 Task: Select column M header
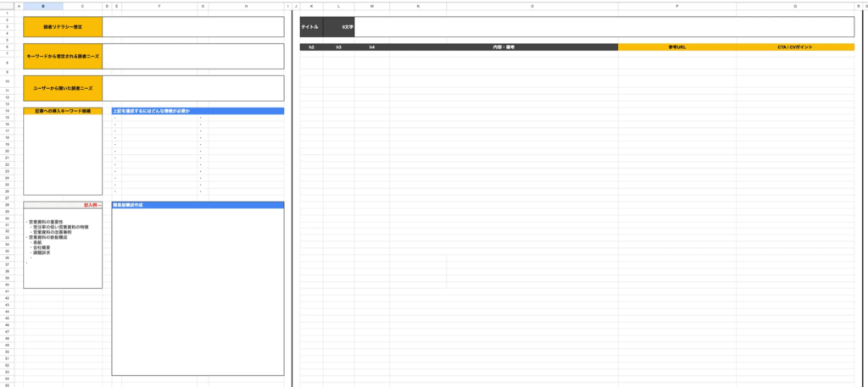click(x=372, y=6)
